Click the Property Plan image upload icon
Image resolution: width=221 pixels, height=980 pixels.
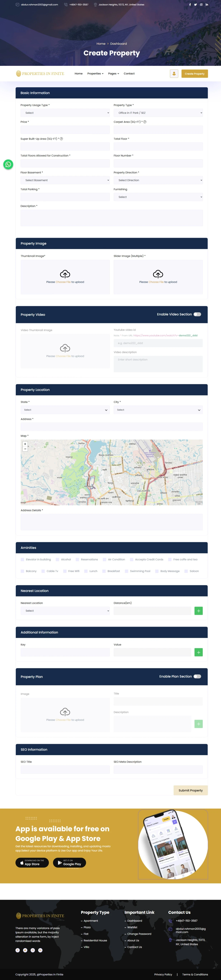point(65,712)
